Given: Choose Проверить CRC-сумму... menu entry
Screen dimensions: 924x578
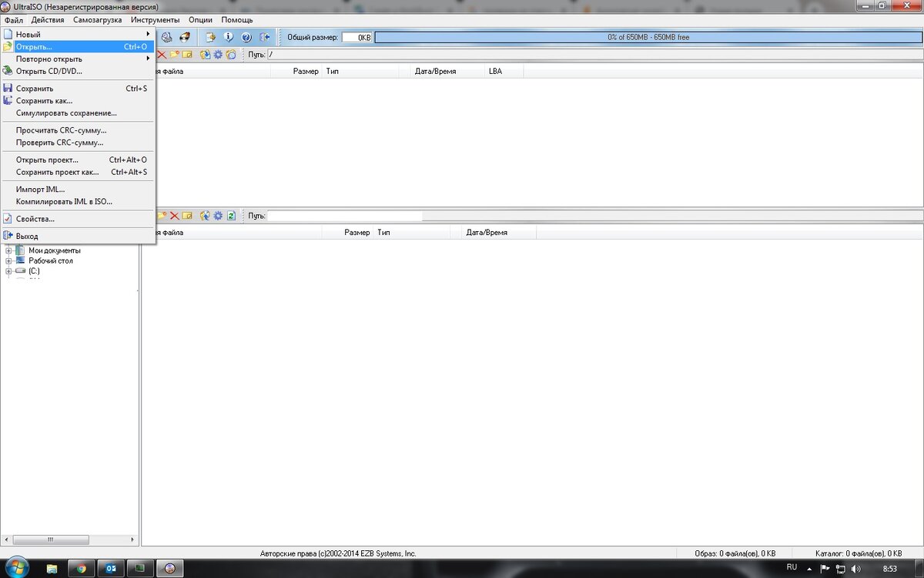Looking at the screenshot, I should click(x=78, y=143).
